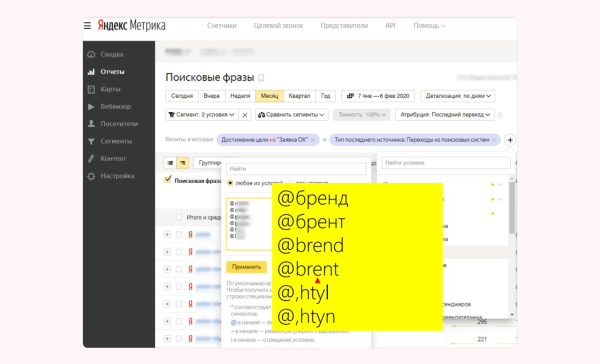Open the Сравнить сегменты dropdown
The width and height of the screenshot is (600, 364).
click(292, 115)
